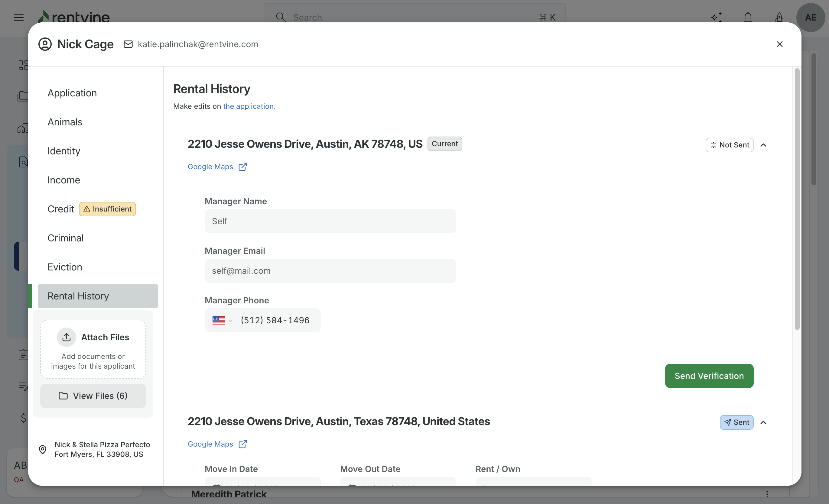Click the Attach Files upload icon
829x504 pixels.
(66, 337)
